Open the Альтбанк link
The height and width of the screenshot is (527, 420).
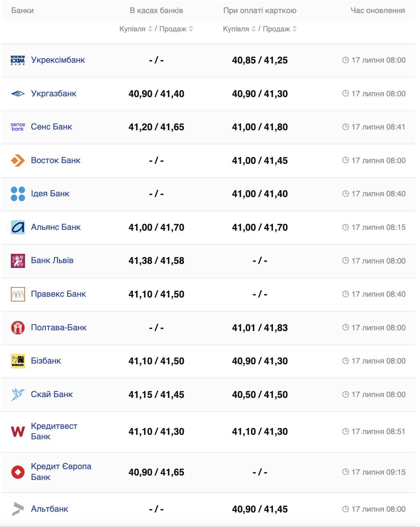point(50,509)
